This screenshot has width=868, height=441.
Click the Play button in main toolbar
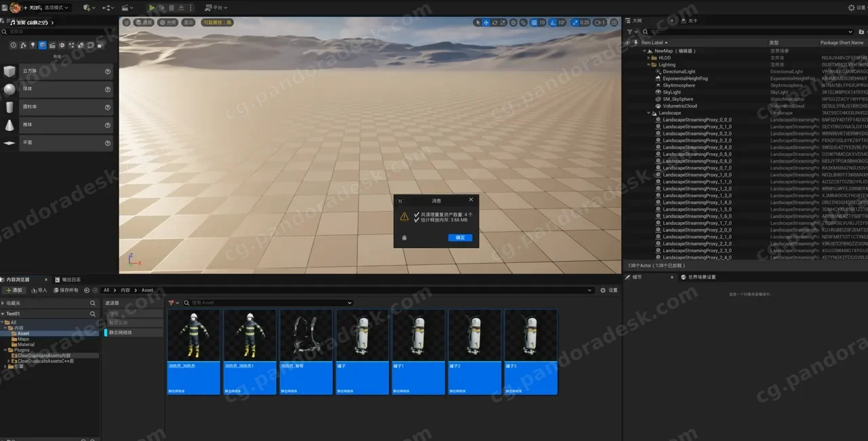(x=152, y=7)
